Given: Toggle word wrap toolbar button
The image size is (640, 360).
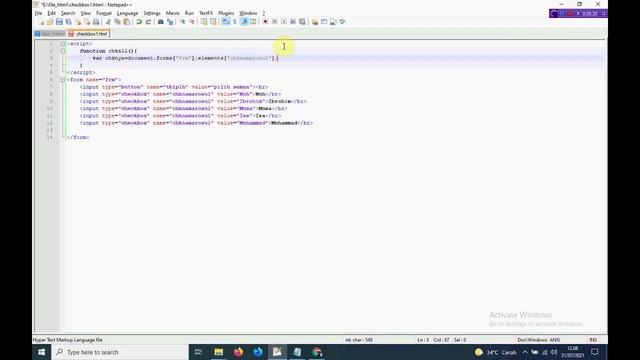Looking at the screenshot, I should 225,22.
